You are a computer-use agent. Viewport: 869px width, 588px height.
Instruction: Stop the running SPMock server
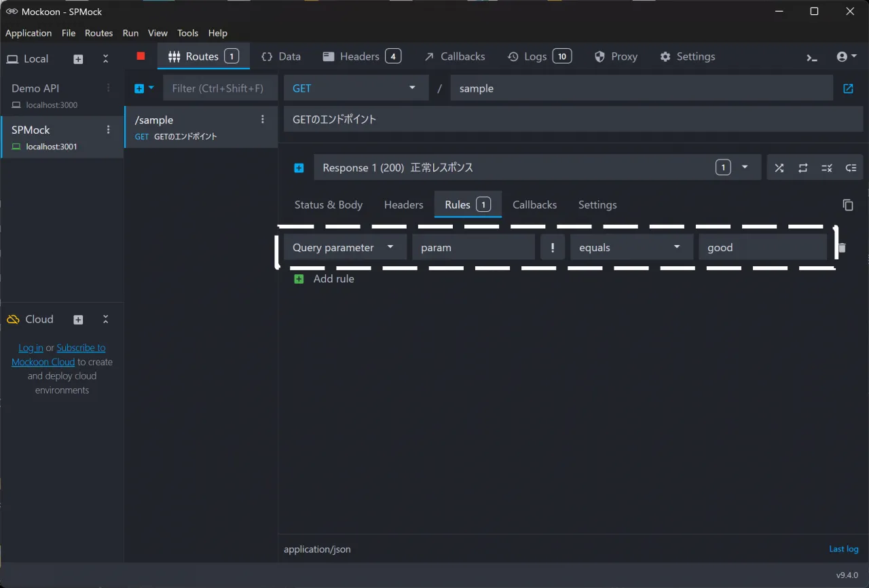coord(141,56)
